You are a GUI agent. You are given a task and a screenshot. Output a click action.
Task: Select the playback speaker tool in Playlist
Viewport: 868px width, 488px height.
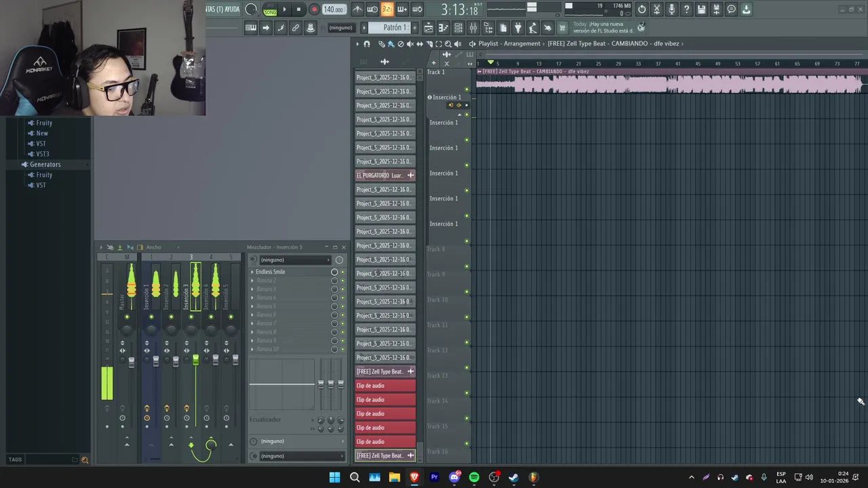[458, 44]
